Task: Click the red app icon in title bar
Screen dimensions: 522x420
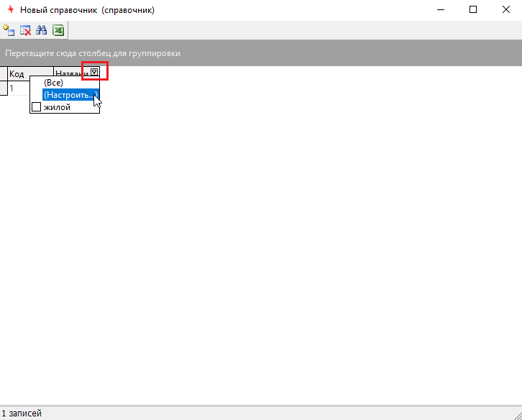Action: 11,9
